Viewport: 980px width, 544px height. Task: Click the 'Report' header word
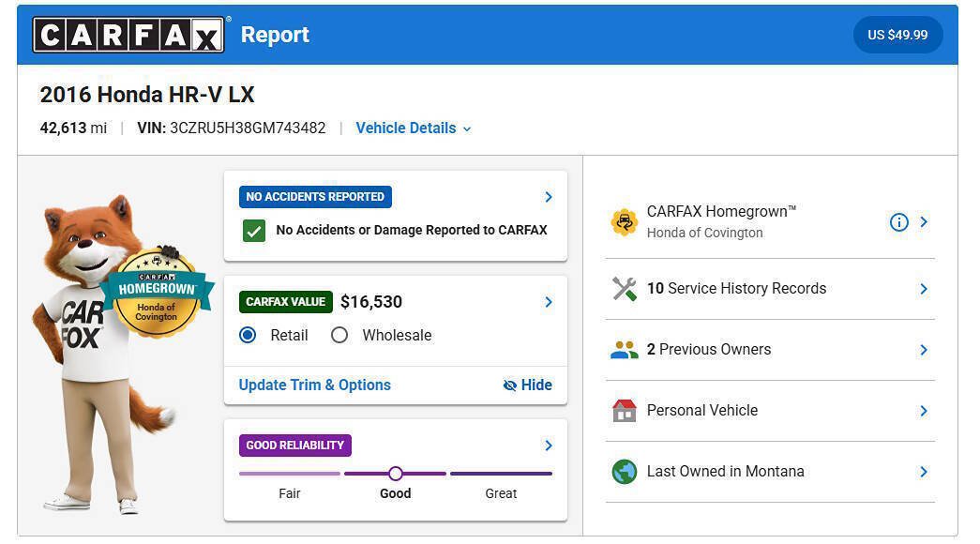(x=275, y=35)
